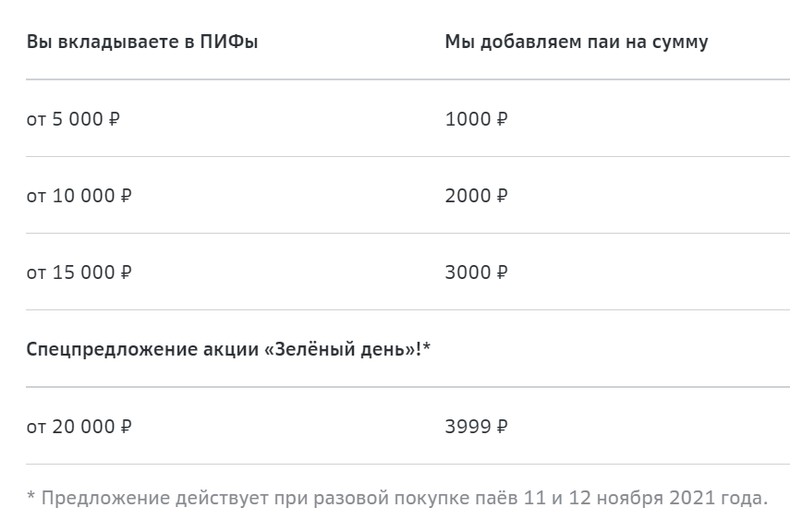This screenshot has height=532, width=790.
Task: Click the '2000 ₽' bonus amount
Action: click(476, 196)
